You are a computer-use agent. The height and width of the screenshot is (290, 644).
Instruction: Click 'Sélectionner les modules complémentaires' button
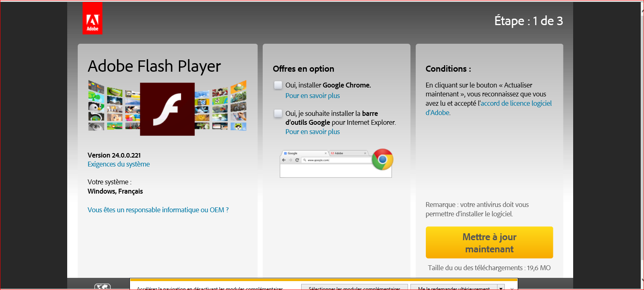[x=355, y=287]
